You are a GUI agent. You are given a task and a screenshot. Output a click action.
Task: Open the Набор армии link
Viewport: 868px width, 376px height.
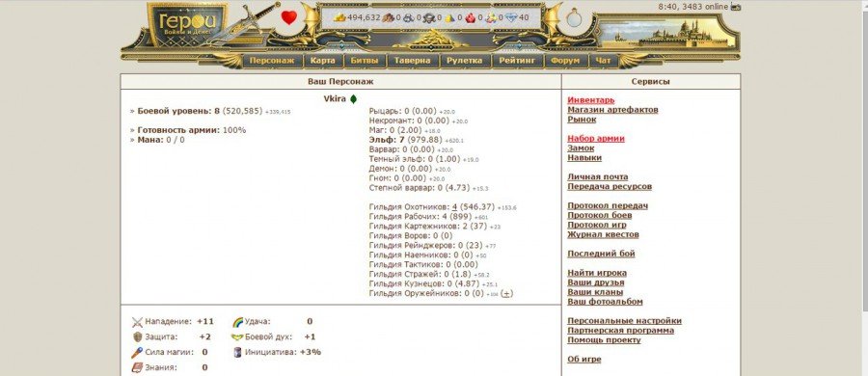(x=596, y=139)
